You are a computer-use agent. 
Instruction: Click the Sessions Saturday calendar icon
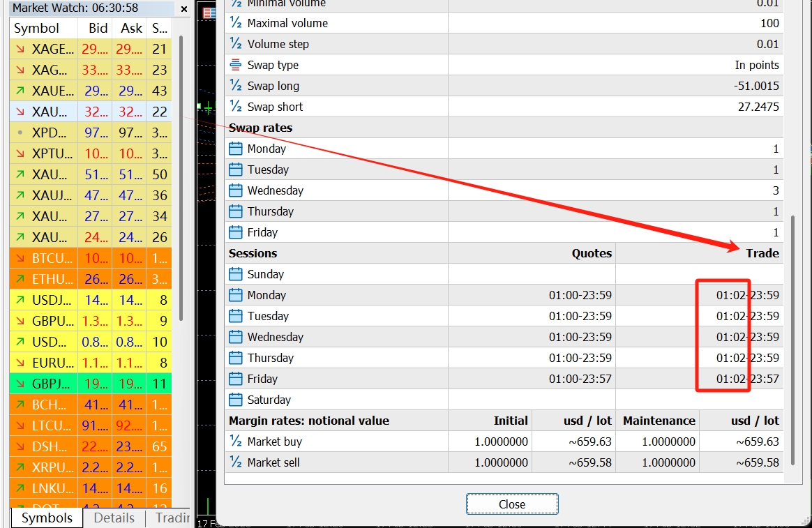click(x=236, y=400)
